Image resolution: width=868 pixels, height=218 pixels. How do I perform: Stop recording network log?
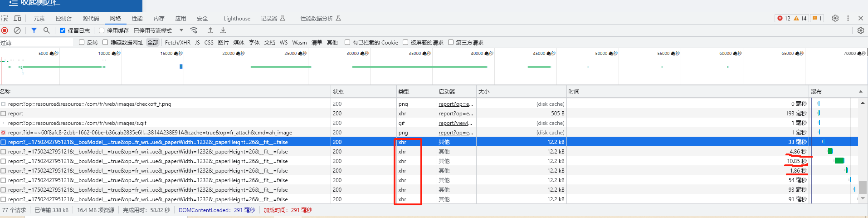coord(5,30)
